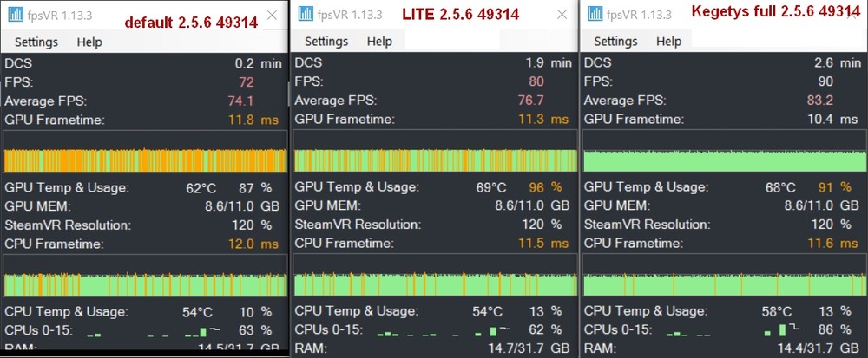Viewport: 868px width, 358px height.
Task: Open Help menu in Kegetys full window
Action: 668,42
